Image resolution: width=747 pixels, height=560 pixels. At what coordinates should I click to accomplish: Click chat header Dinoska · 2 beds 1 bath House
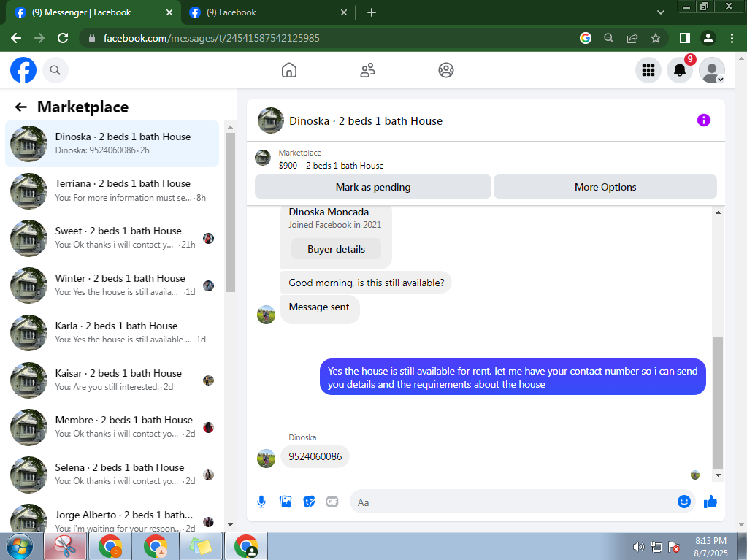pos(365,121)
